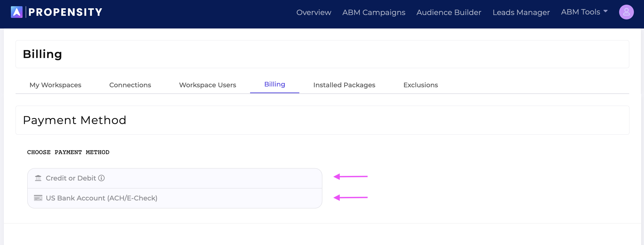This screenshot has height=245, width=644.
Task: Expand the ABM Tools dropdown arrow
Action: [x=605, y=11]
